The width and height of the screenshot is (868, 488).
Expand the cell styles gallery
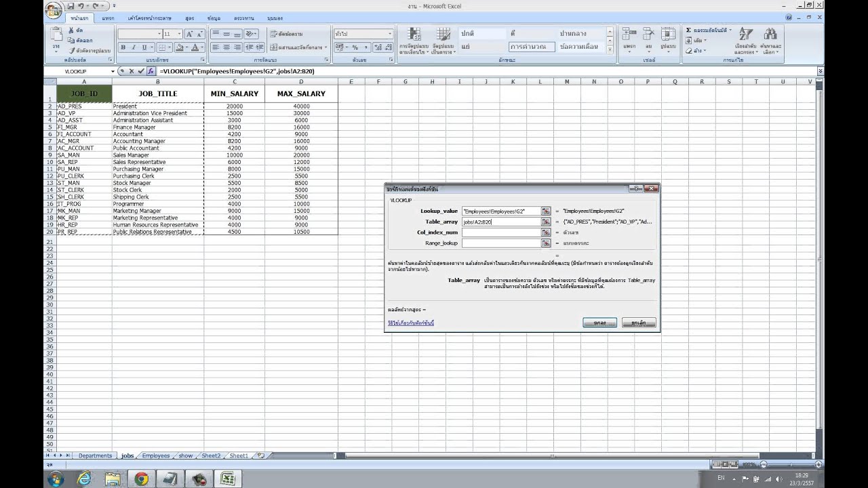(610, 49)
